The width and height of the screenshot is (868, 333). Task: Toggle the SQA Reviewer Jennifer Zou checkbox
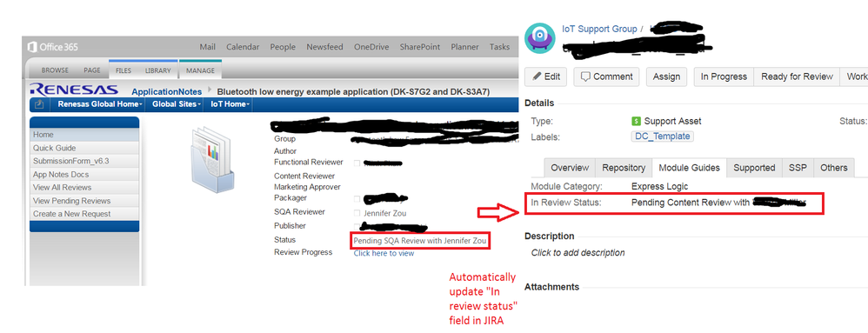tap(357, 213)
